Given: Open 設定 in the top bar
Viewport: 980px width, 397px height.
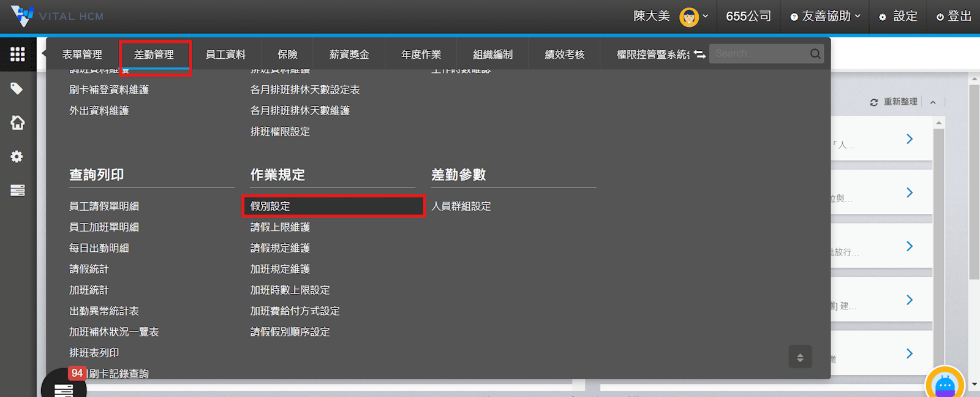Looking at the screenshot, I should coord(899,17).
